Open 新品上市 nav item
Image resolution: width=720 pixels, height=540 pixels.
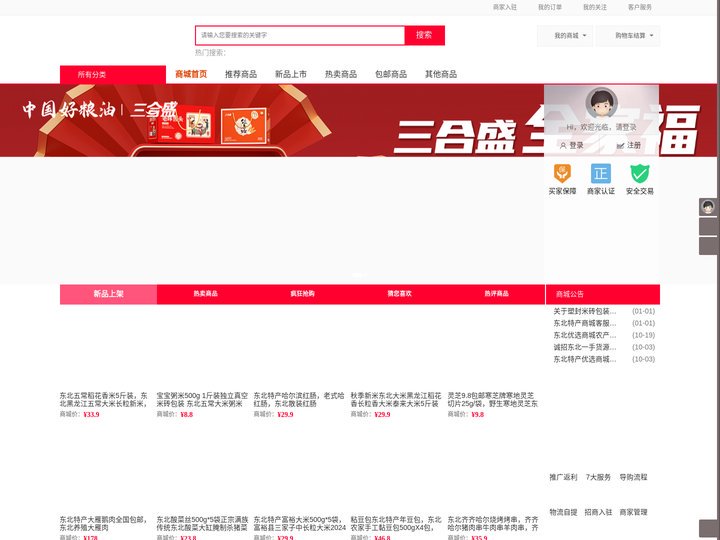coord(291,74)
